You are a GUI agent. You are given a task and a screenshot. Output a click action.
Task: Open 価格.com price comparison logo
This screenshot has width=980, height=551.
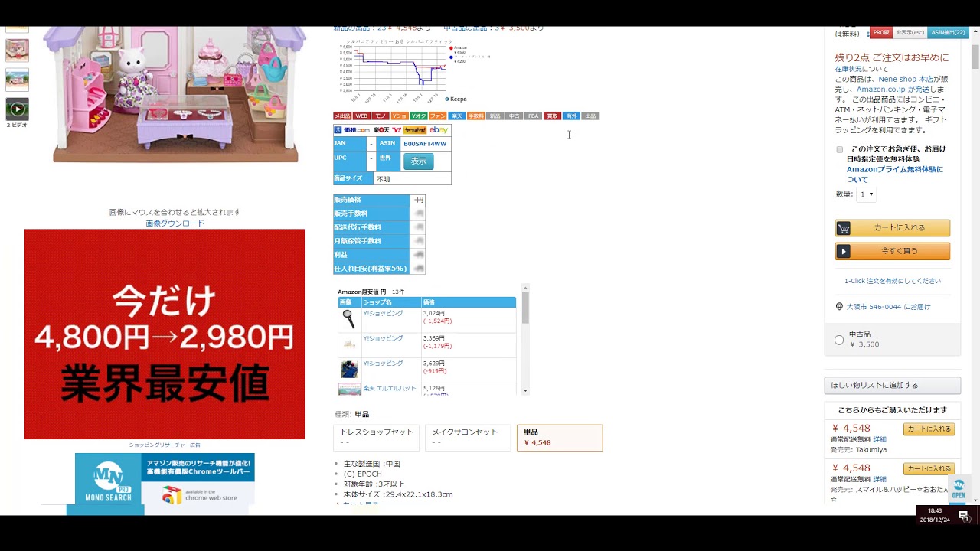tap(352, 130)
